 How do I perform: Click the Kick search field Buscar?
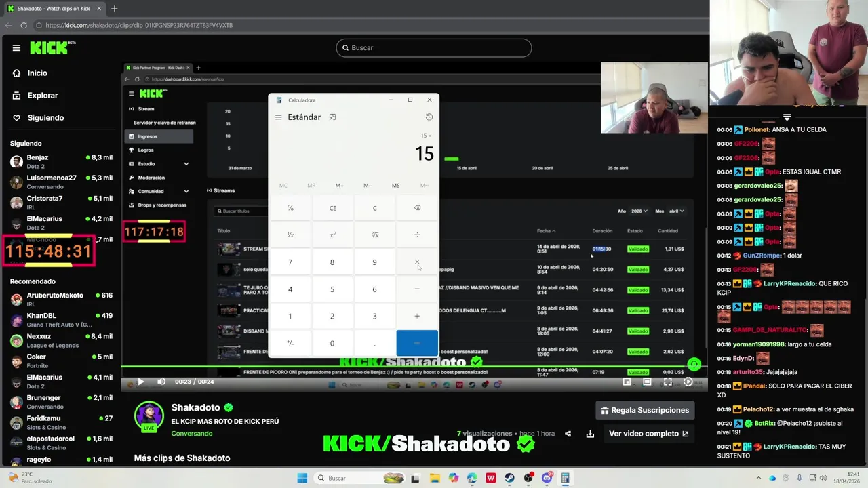[434, 48]
